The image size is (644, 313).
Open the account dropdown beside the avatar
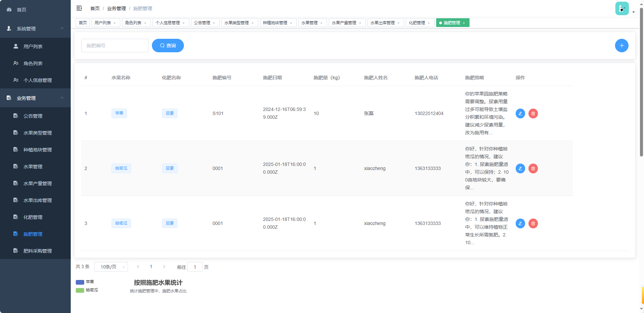(x=634, y=12)
